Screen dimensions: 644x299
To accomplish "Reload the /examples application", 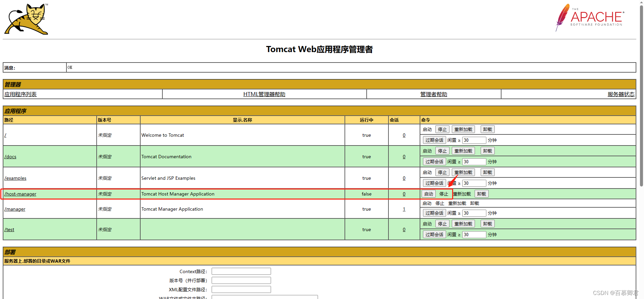I will coord(463,172).
